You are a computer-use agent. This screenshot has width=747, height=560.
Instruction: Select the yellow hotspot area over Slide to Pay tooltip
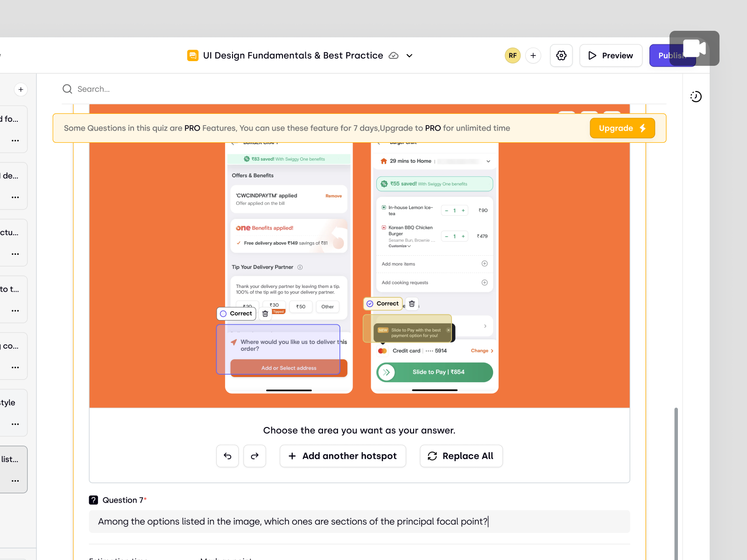point(407,329)
